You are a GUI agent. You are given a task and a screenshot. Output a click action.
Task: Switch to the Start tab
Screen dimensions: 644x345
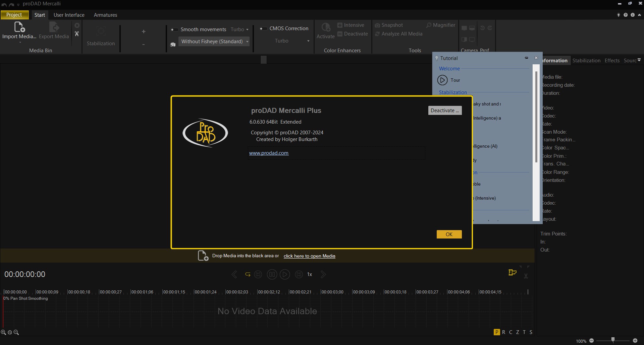[x=40, y=15]
